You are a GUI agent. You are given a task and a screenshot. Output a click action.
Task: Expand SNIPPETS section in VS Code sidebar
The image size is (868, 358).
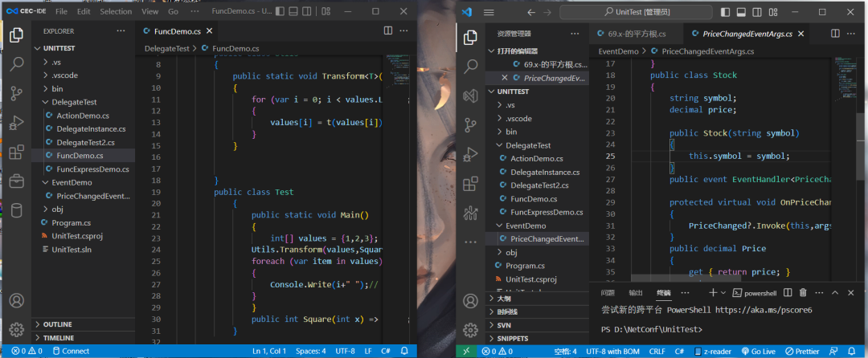tap(537, 339)
